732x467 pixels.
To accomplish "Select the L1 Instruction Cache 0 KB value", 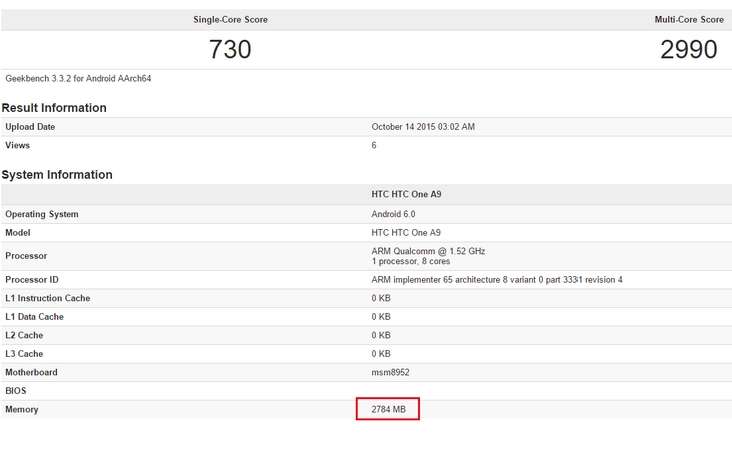I will [x=381, y=298].
